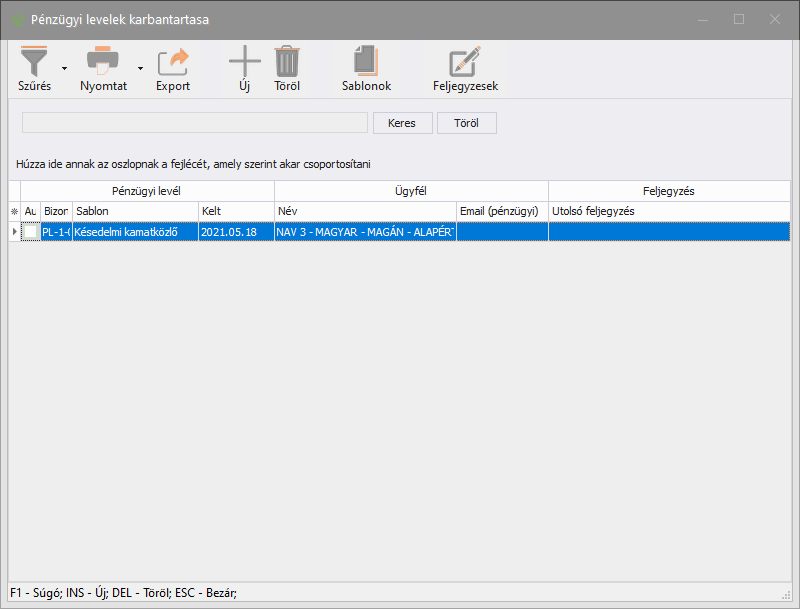Select the Késedelmi kamatközlő cell

pos(135,231)
